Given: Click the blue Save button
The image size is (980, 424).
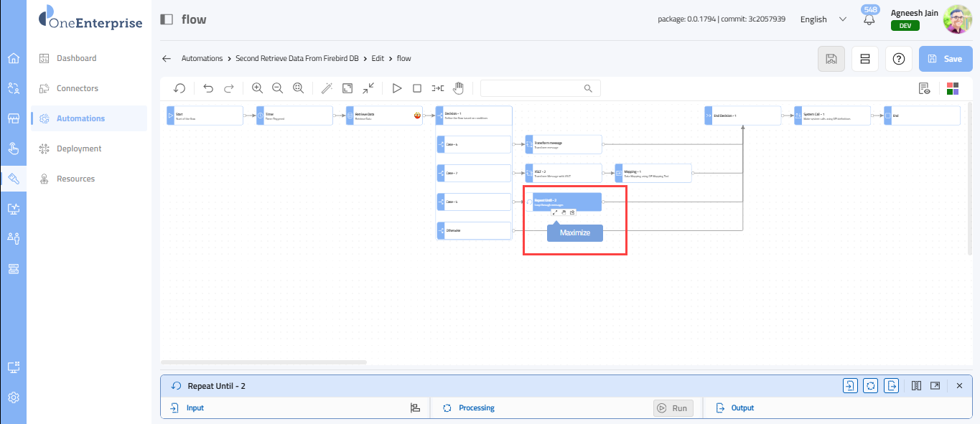Looking at the screenshot, I should (x=946, y=59).
